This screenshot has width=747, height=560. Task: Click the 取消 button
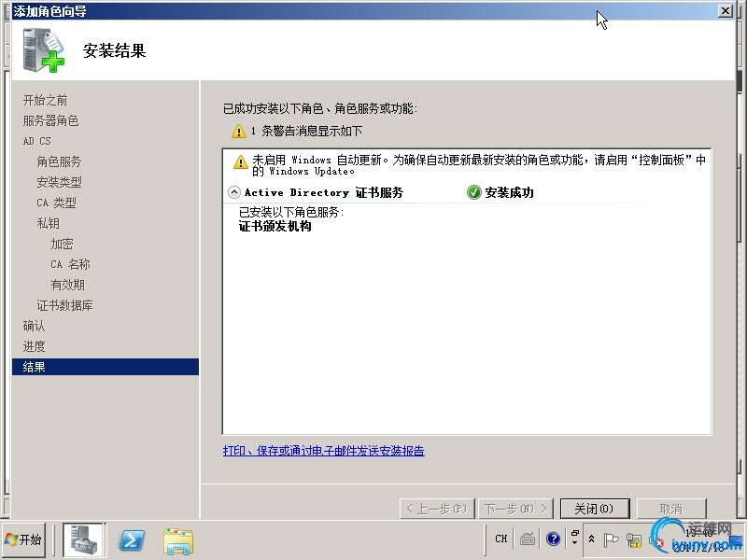tap(671, 509)
